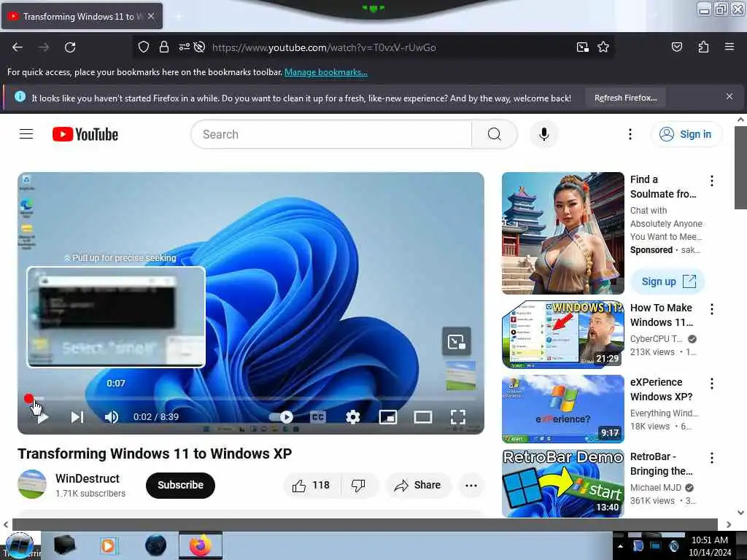Open options menu for RetroBar video

(x=712, y=458)
